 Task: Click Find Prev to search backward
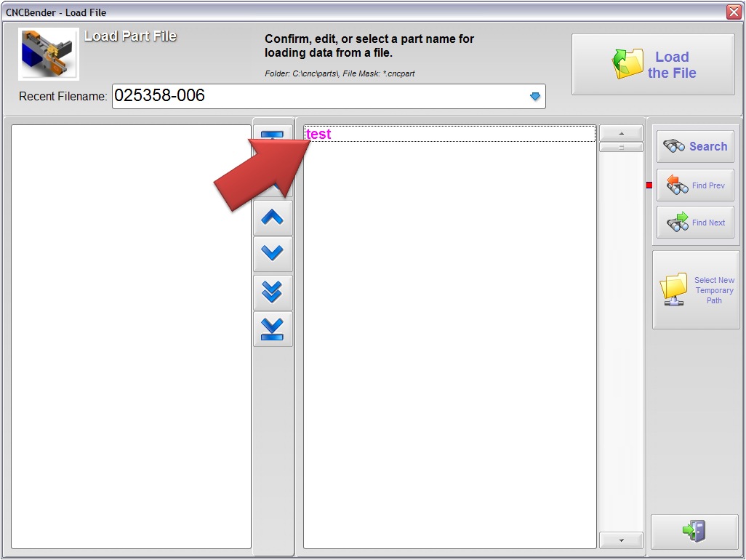tap(695, 185)
